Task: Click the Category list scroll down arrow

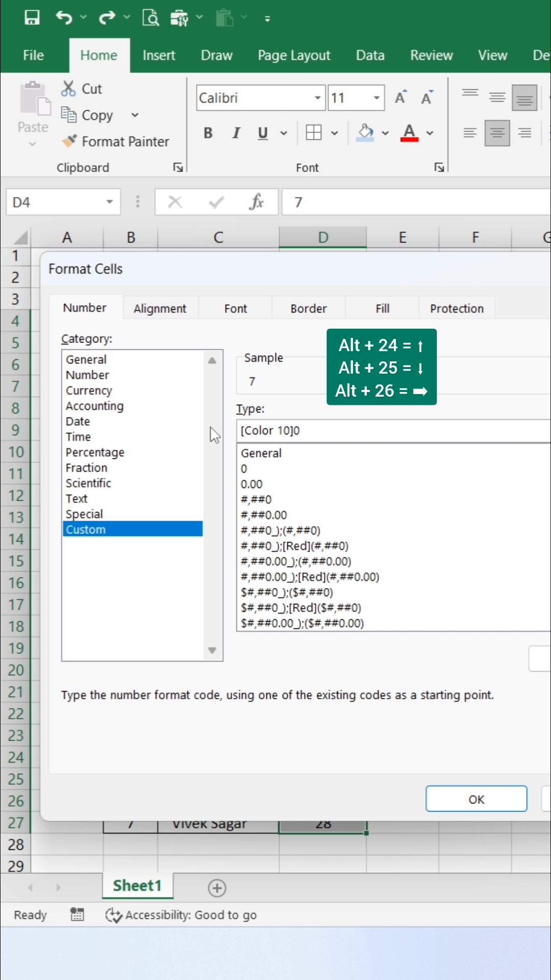Action: [x=212, y=650]
